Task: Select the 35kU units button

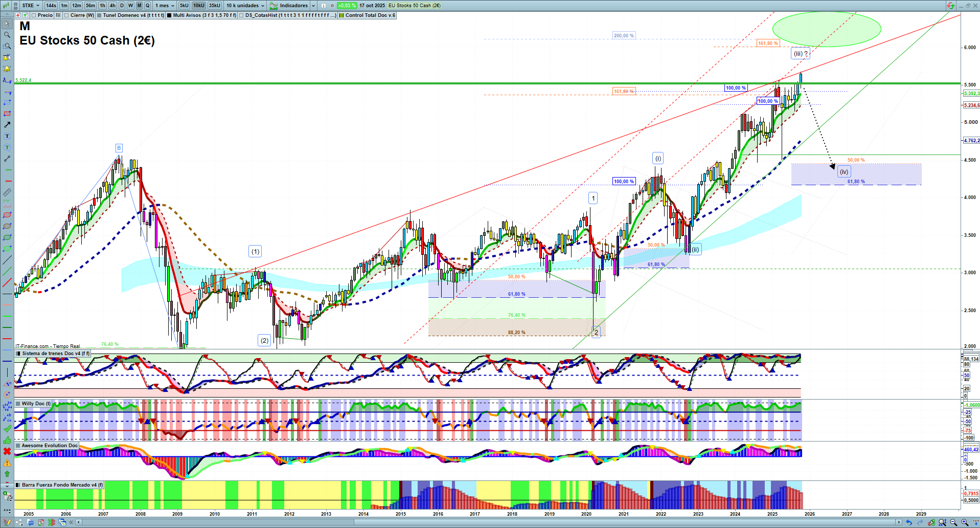Action: coord(215,6)
